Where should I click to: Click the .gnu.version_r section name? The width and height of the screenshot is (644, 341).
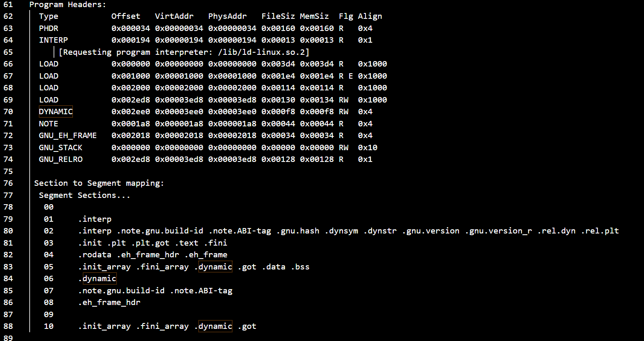[498, 231]
